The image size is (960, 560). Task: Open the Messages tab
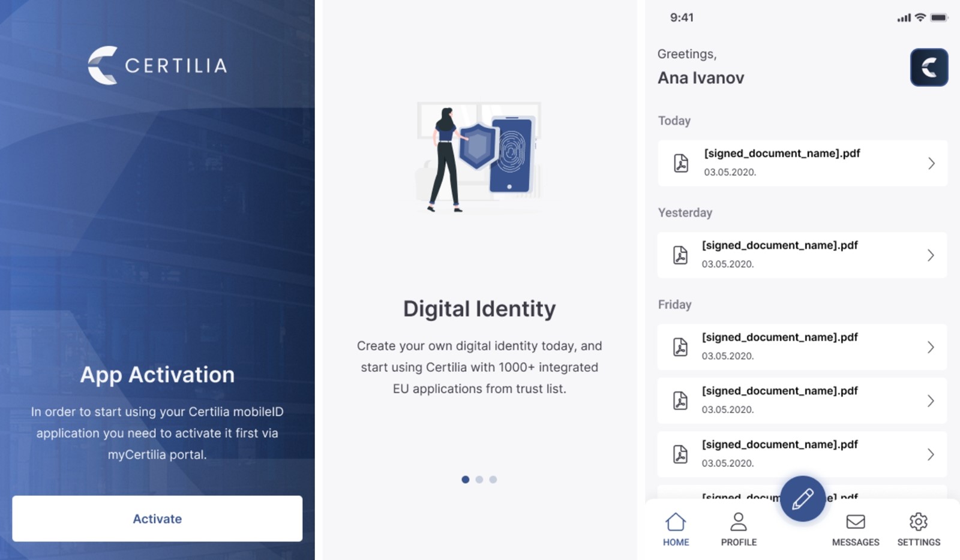tap(856, 529)
